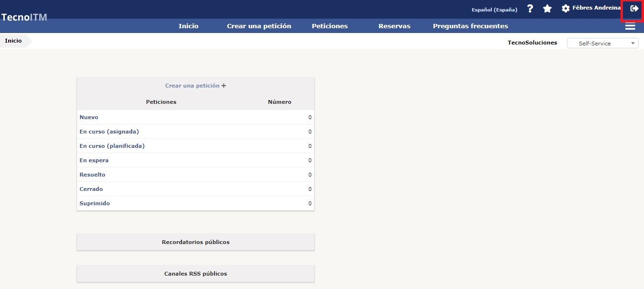Click the En espera status link

point(94,160)
